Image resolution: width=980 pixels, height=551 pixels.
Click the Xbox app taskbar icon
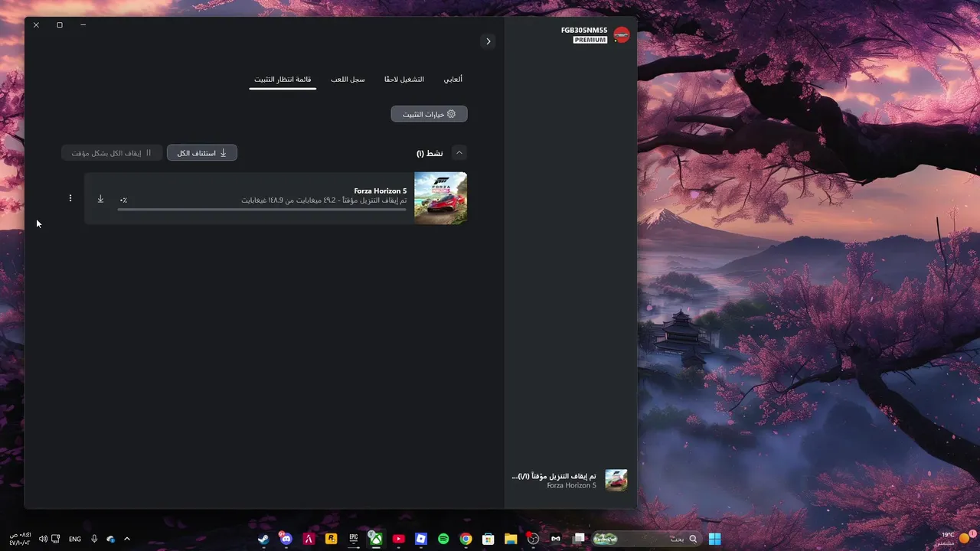376,539
